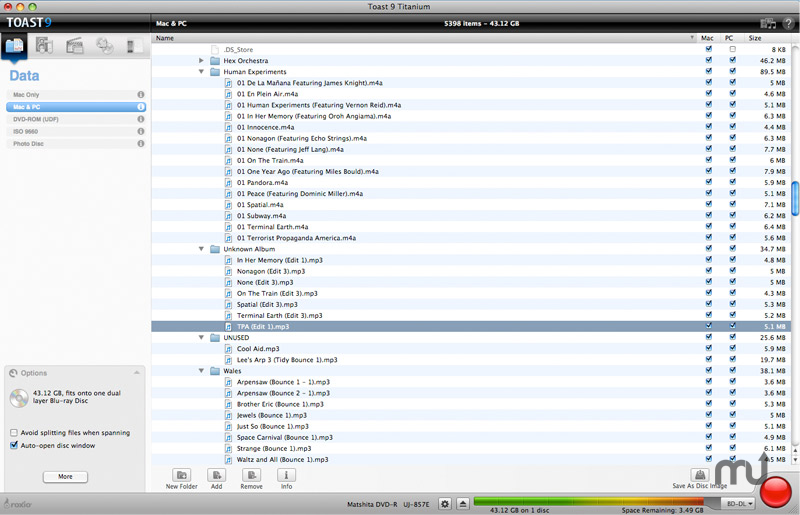Uncheck PC box for Human Experiments folder
Screen dimensions: 800x515
coord(733,71)
